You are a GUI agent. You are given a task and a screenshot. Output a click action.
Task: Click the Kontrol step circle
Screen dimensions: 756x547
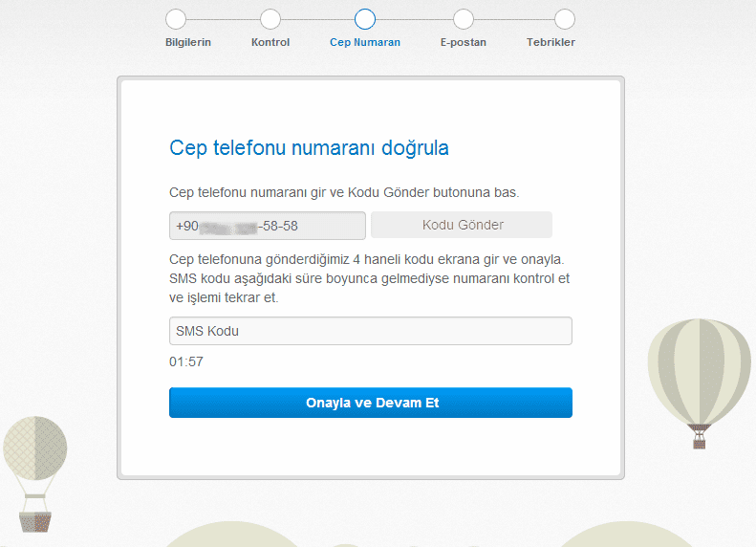point(270,19)
